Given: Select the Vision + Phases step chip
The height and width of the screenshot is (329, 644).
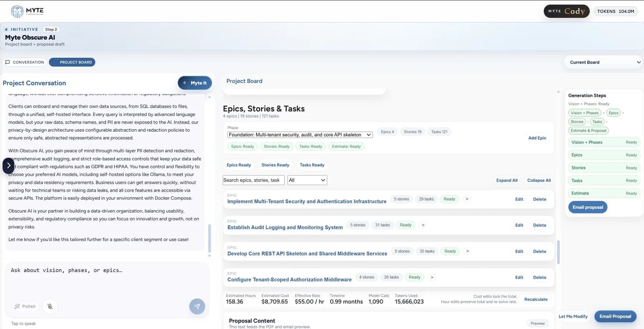Looking at the screenshot, I should pyautogui.click(x=584, y=113).
